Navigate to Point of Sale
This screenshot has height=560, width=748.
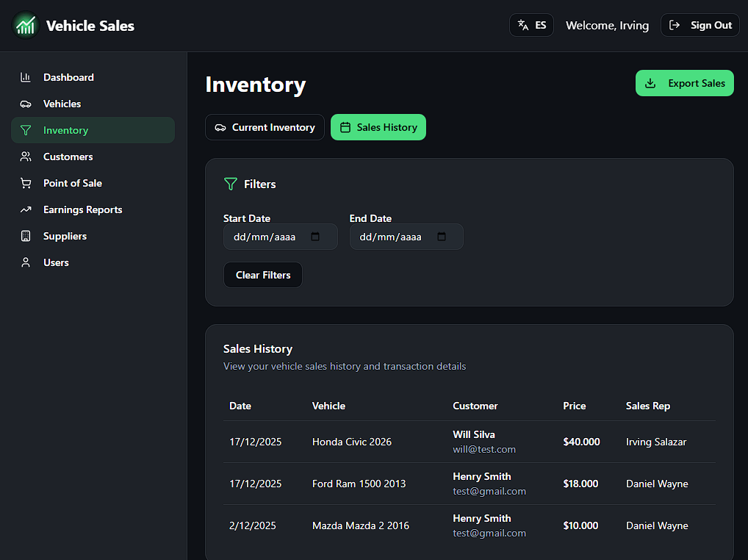click(x=93, y=183)
